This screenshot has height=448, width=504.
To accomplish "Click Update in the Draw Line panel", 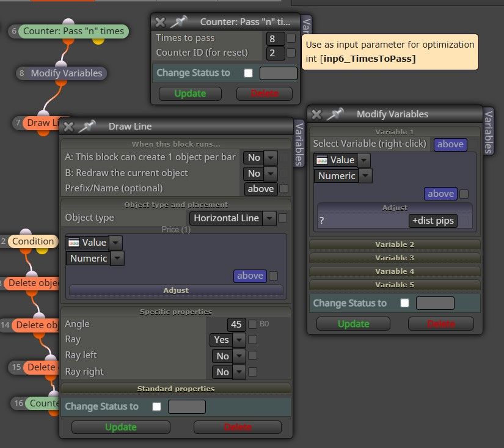I will [x=121, y=427].
